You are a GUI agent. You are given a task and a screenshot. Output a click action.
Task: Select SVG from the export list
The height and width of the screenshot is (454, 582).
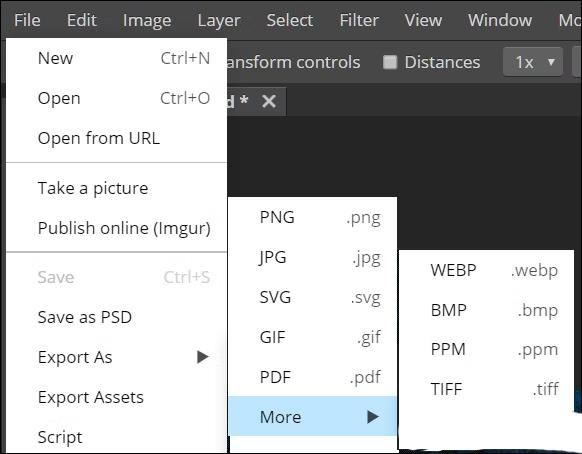tap(313, 297)
